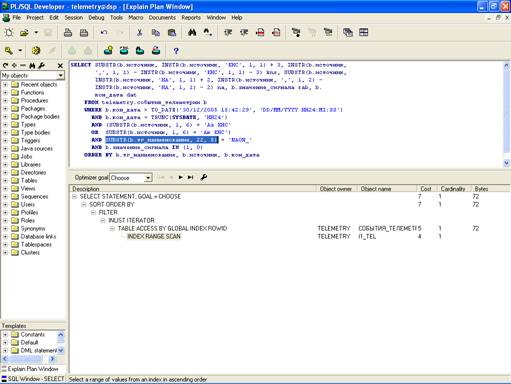Screen dimensions: 511x384
Task: Click the Description column header
Action: coord(192,189)
